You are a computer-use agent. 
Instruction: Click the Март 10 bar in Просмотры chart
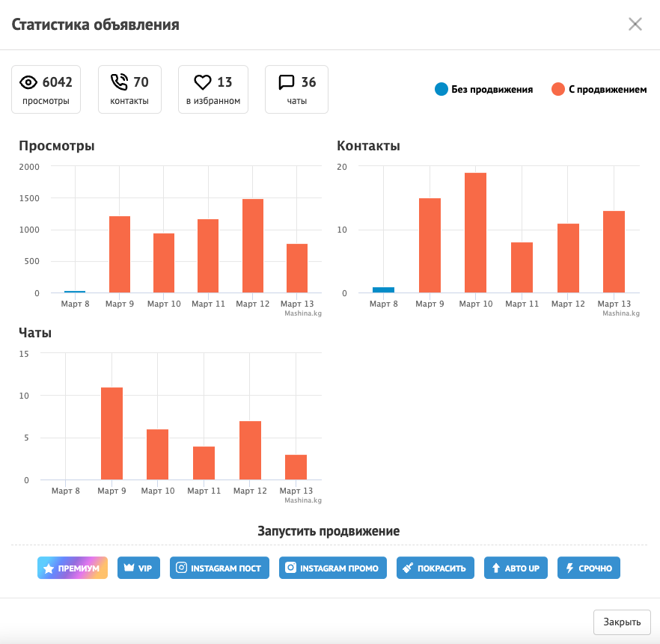[x=164, y=263]
